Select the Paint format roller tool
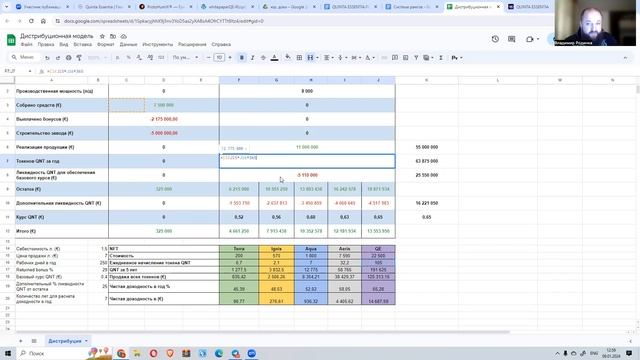Screen dimensions: 640x360 pos(79,58)
